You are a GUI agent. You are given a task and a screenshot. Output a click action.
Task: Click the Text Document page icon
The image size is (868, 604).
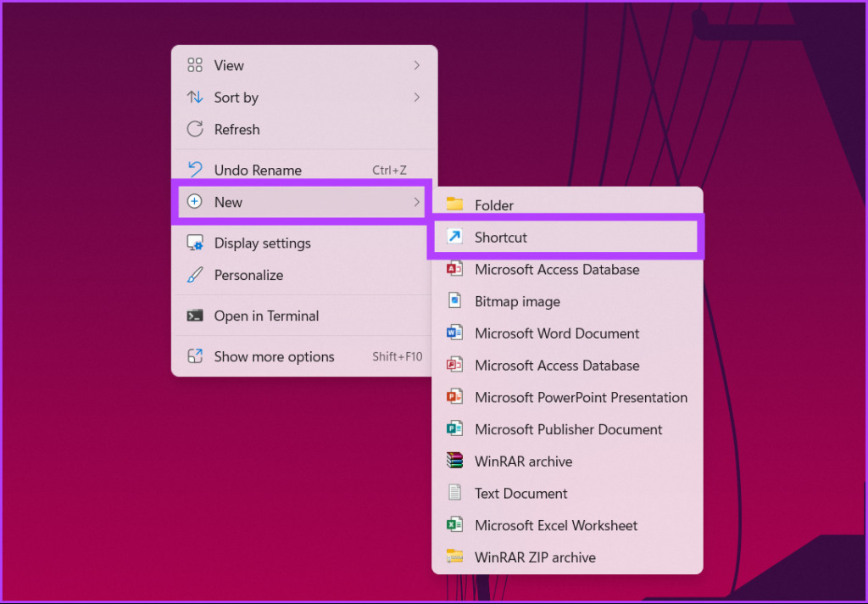point(454,493)
